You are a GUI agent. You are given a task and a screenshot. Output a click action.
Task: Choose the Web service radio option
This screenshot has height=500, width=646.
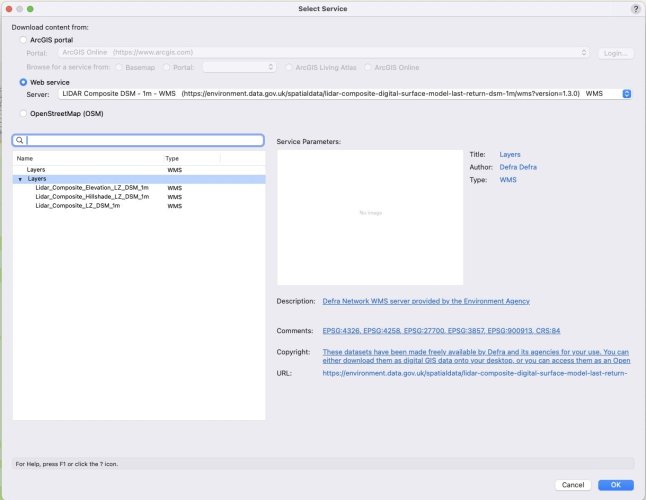point(24,80)
